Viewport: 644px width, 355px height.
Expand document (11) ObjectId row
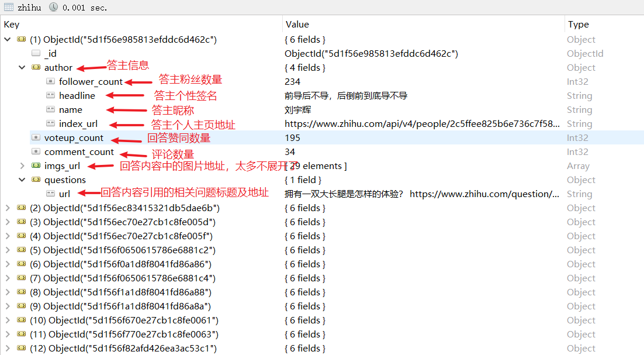click(x=8, y=334)
